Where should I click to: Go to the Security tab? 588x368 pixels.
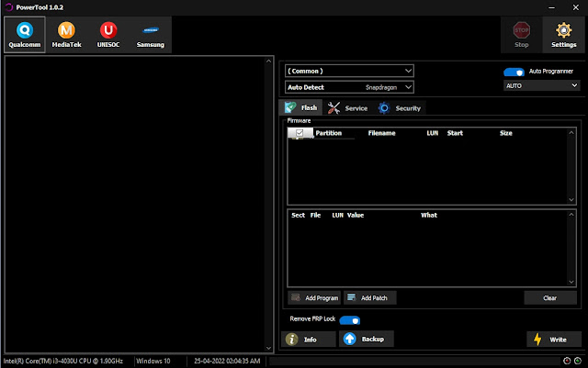point(400,108)
